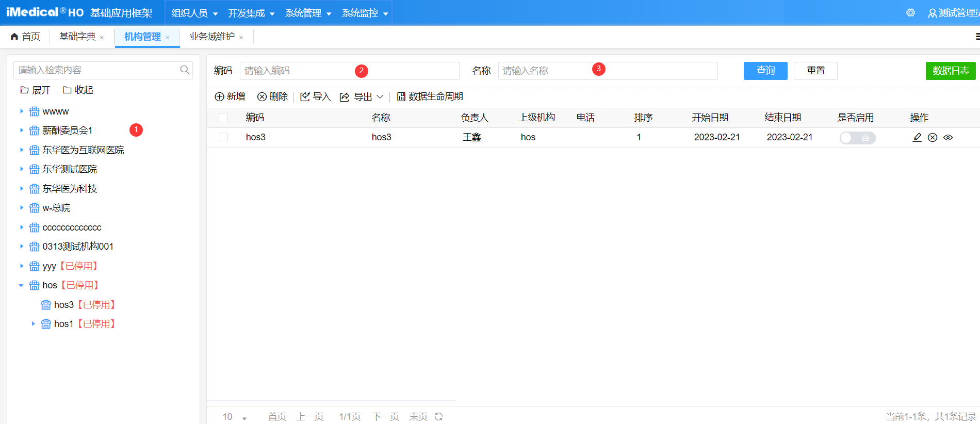Image resolution: width=980 pixels, height=424 pixels.
Task: Expand the hos1 tree node arrow
Action: 33,324
